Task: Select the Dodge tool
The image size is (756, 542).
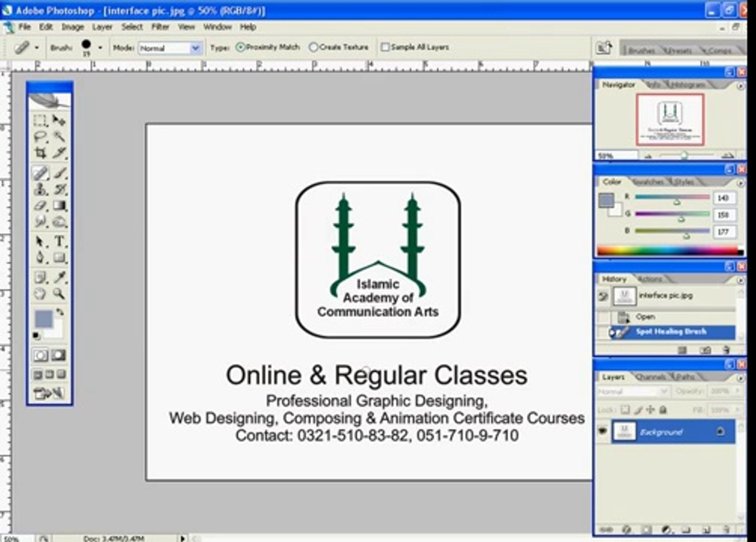Action: pos(59,221)
